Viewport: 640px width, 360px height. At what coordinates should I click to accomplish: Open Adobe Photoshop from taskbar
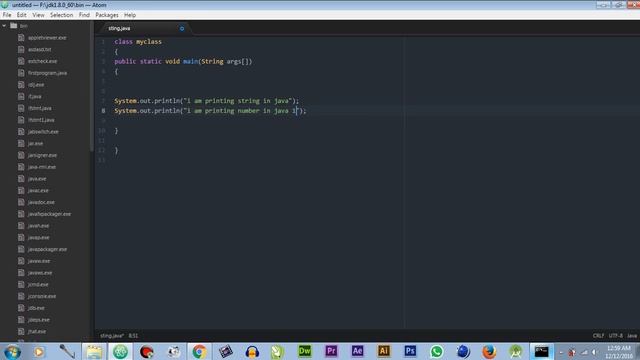pos(410,351)
